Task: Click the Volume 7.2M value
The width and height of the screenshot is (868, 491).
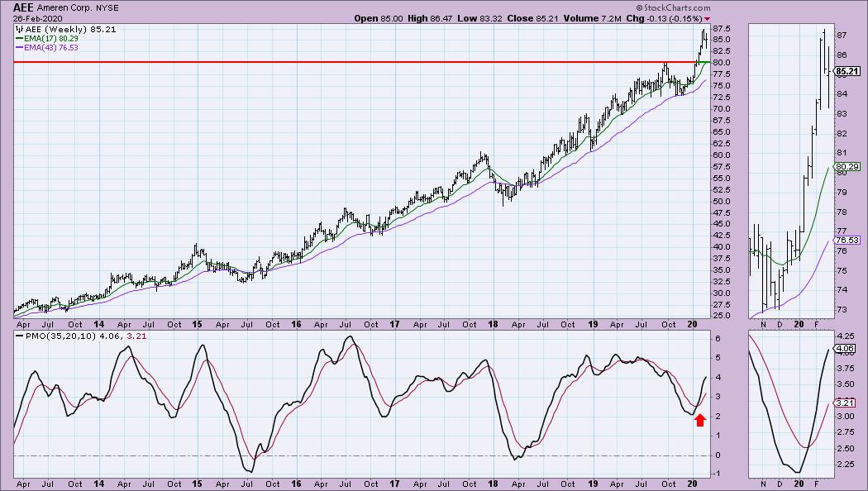Action: click(593, 18)
